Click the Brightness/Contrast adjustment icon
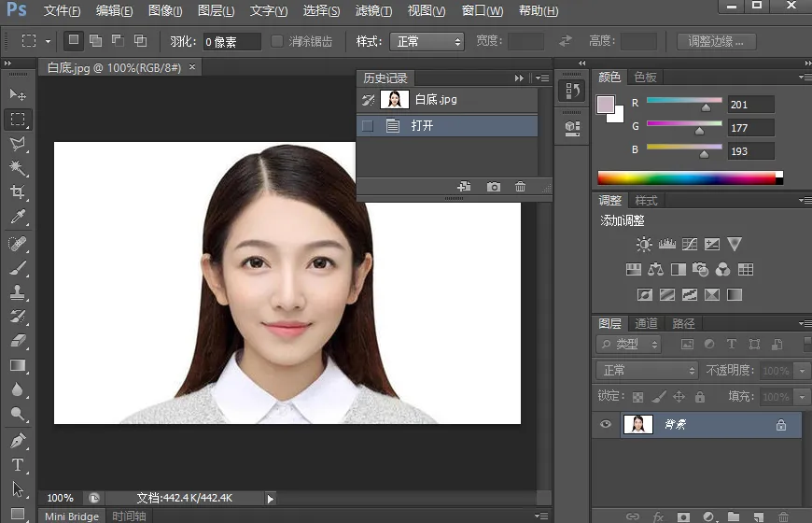Image resolution: width=812 pixels, height=523 pixels. pyautogui.click(x=644, y=245)
